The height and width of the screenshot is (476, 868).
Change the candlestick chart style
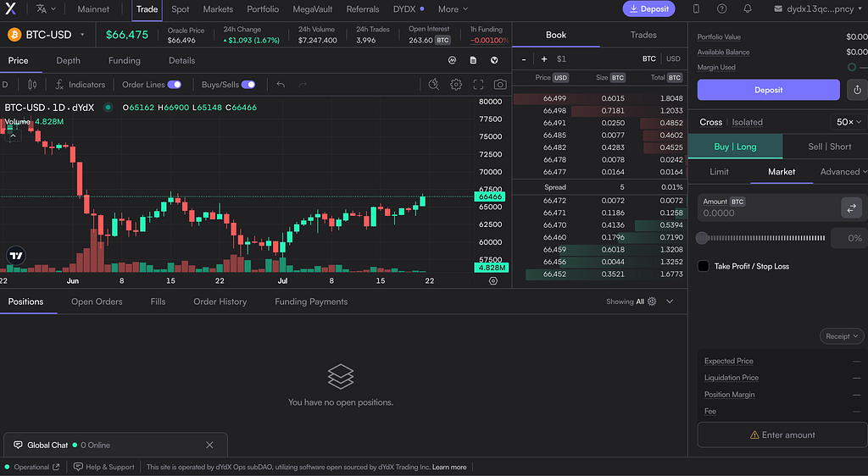tap(33, 85)
